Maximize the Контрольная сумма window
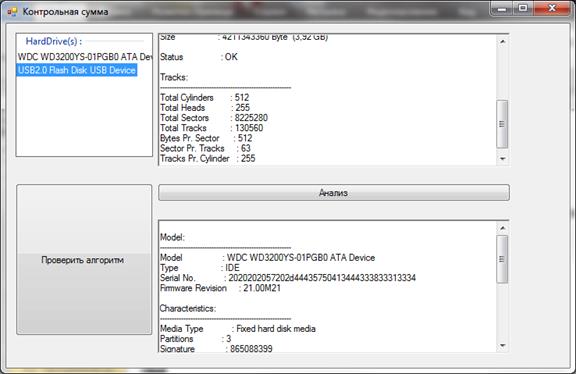The width and height of the screenshot is (576, 374). pos(523,9)
